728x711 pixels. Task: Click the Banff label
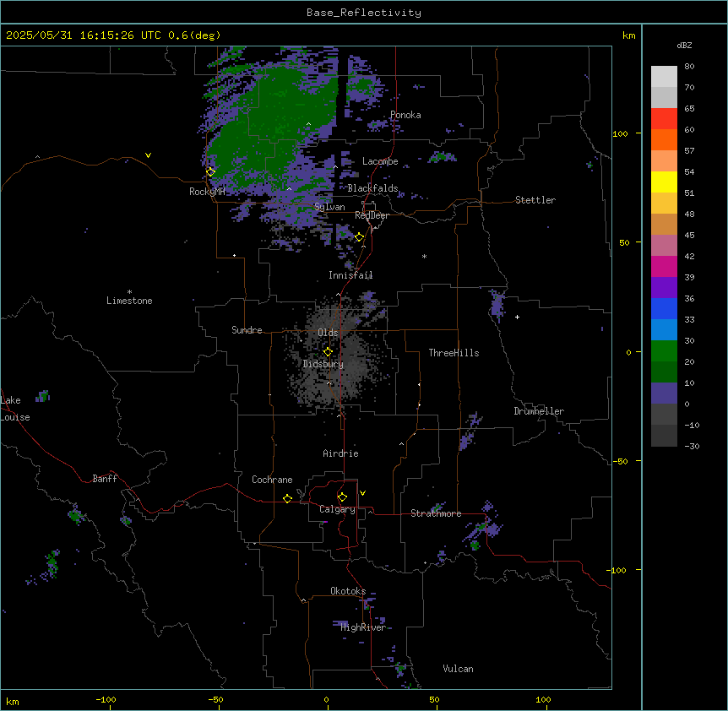pyautogui.click(x=105, y=479)
